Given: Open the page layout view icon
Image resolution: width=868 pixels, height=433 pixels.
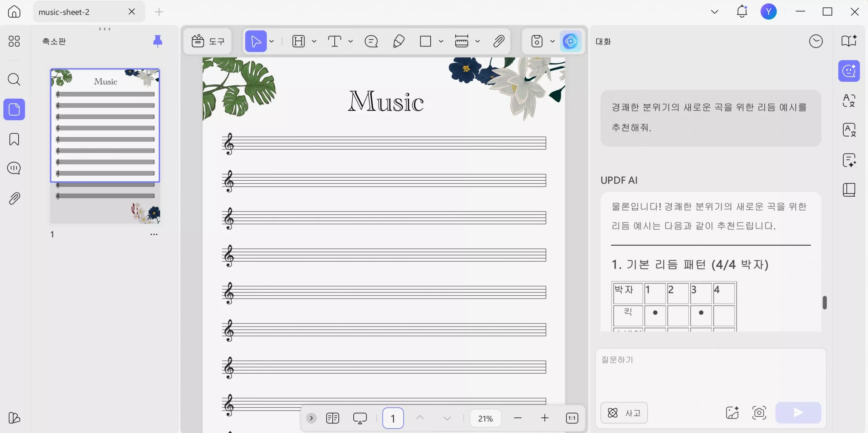Looking at the screenshot, I should (333, 418).
